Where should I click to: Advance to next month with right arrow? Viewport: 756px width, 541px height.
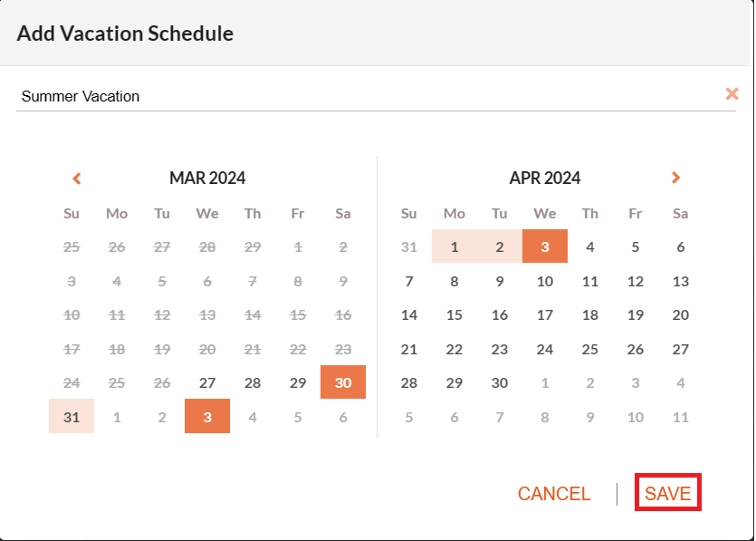click(675, 178)
